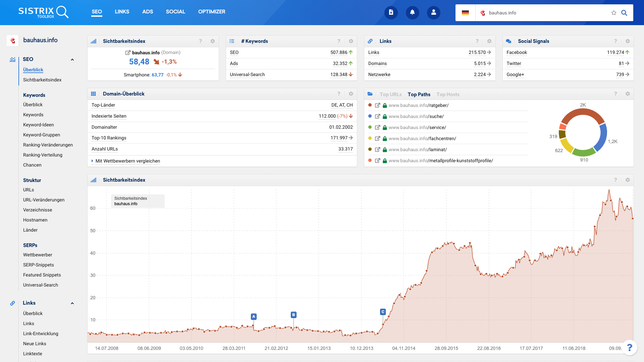Select the Top Hosts tab
This screenshot has height=362, width=644.
pos(448,95)
